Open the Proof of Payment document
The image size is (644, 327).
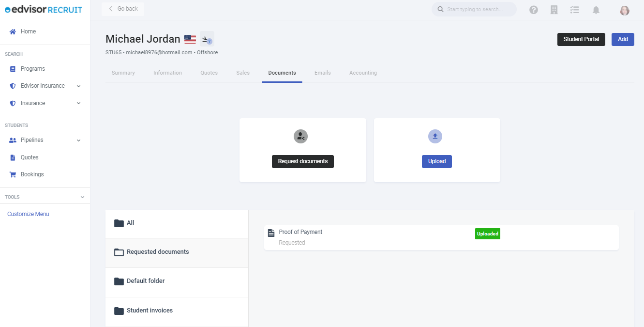[441, 237]
